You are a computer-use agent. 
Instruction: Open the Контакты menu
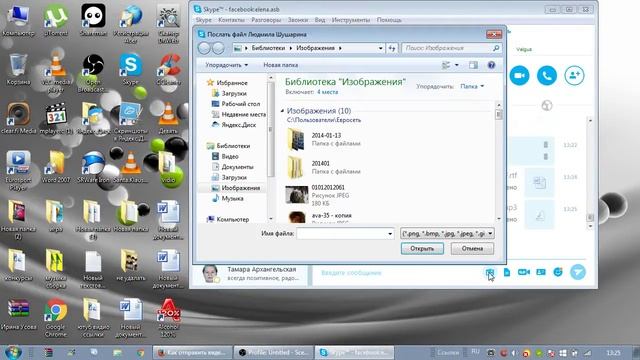(231, 20)
